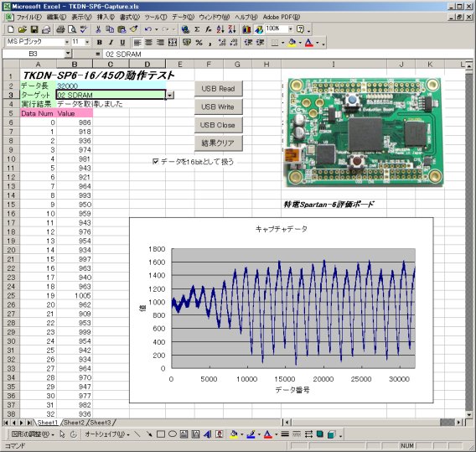Click the AutoSum sigma icon
This screenshot has height=452, width=476.
pyautogui.click(x=197, y=29)
